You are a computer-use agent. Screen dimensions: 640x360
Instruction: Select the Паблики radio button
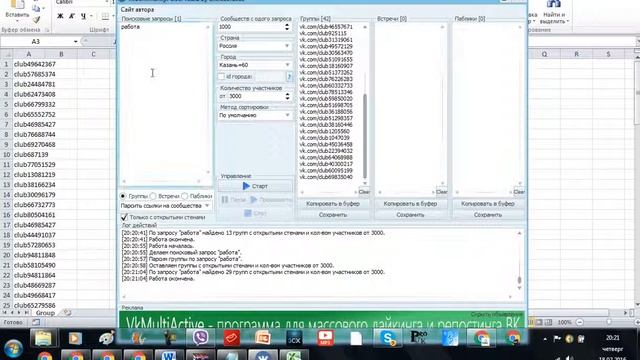(184, 196)
